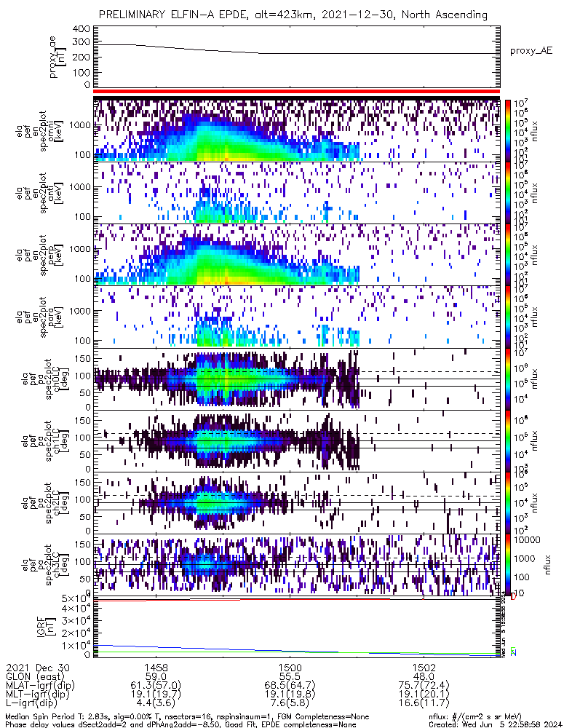Click MLAT value 68.5(64.7)
Image resolution: width=564 pixels, height=728 pixels.
coord(290,686)
